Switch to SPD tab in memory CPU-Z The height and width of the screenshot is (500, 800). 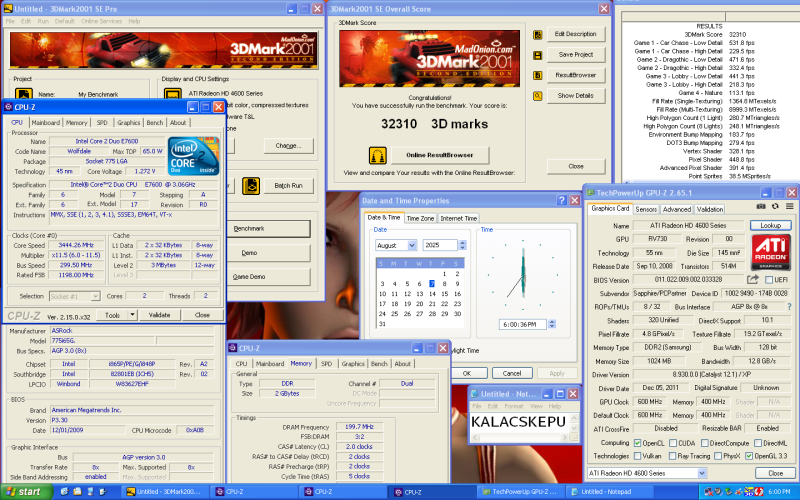point(327,364)
